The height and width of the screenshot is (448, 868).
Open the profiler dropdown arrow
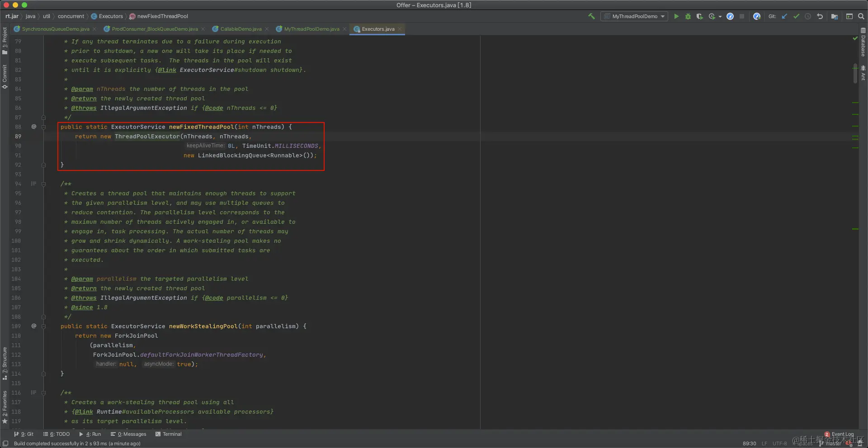[x=720, y=17]
